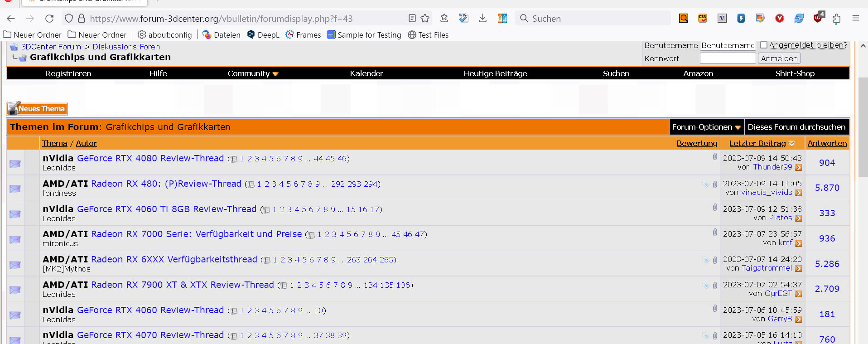Open Suchen in the forum navigation bar
Viewport: 868px width, 344px height.
click(616, 73)
